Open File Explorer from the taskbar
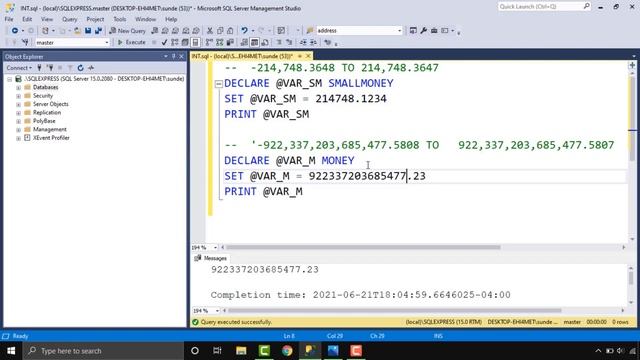This screenshot has width=640, height=360. [x=241, y=351]
